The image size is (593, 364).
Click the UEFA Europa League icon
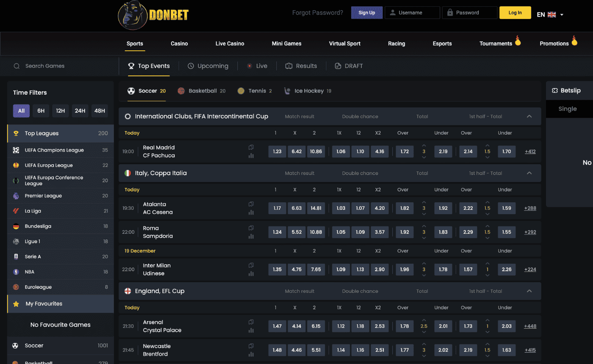point(16,165)
